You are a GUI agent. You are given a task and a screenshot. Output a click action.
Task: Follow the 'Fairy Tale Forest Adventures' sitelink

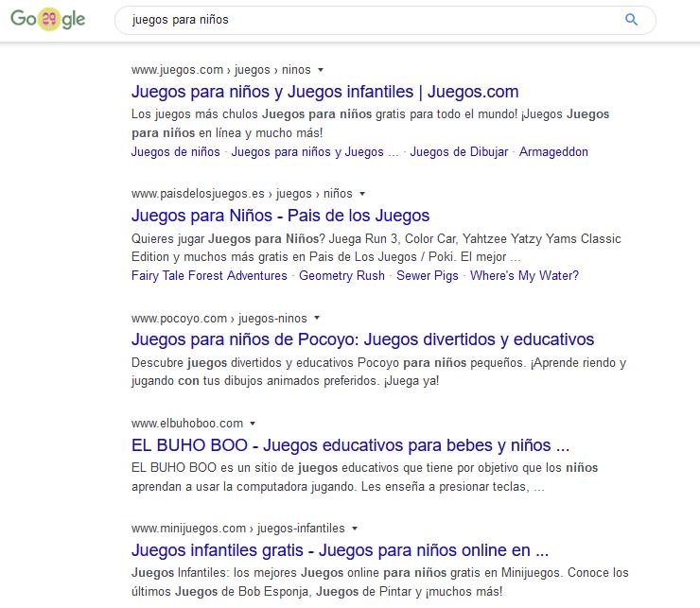(209, 275)
